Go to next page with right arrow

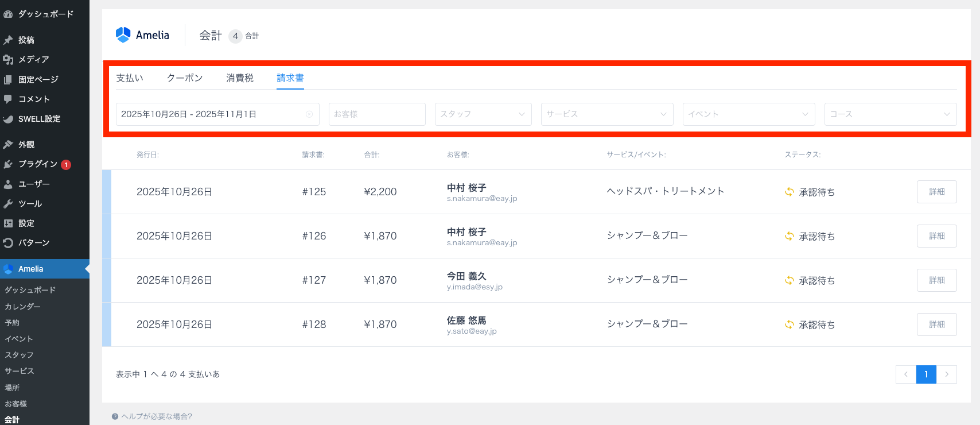[x=947, y=374]
